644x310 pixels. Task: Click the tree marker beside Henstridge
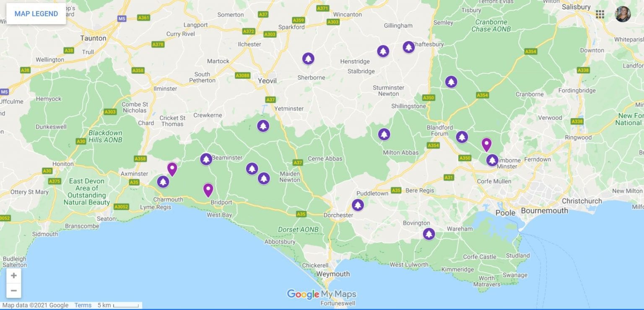coord(383,51)
